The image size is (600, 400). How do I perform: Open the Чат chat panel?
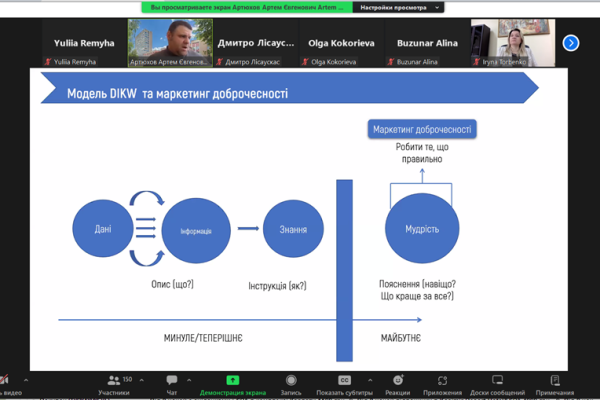coord(172,385)
